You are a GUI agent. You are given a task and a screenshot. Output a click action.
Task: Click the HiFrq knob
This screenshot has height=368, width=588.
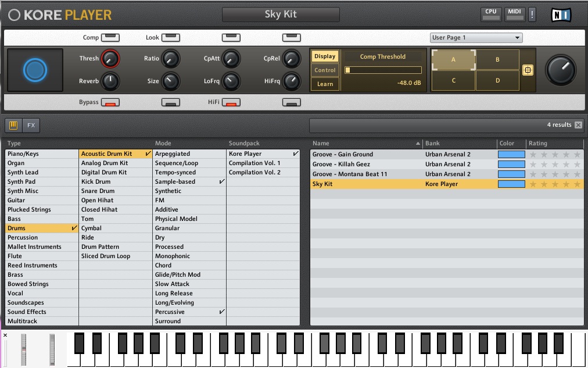pos(291,81)
